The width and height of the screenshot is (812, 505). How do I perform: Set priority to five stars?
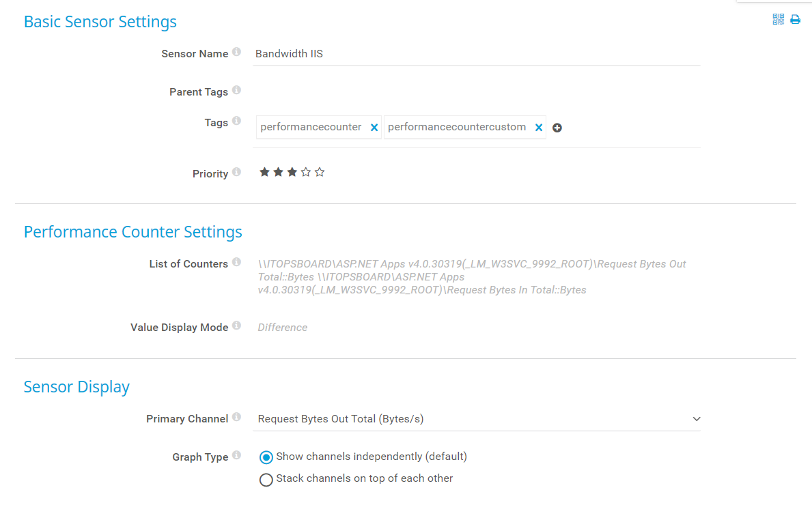320,173
